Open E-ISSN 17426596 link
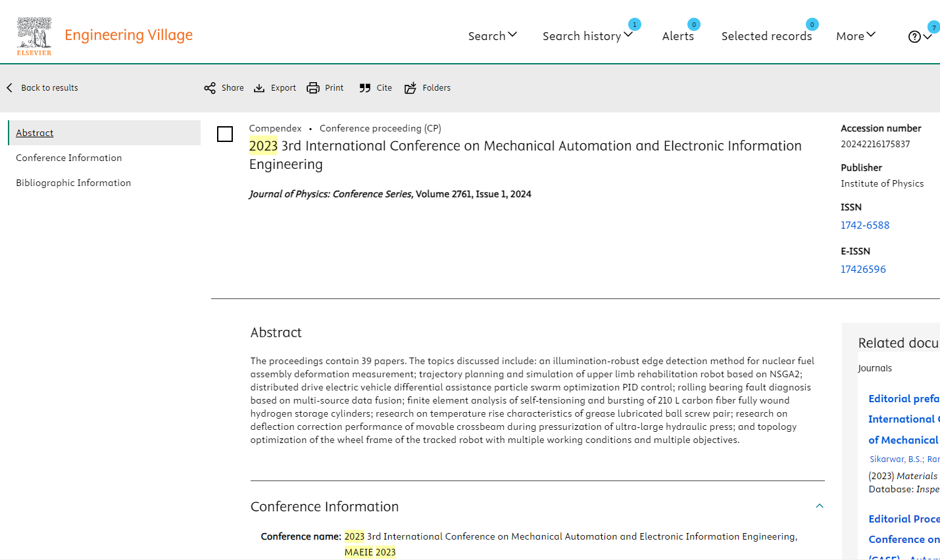 point(863,269)
